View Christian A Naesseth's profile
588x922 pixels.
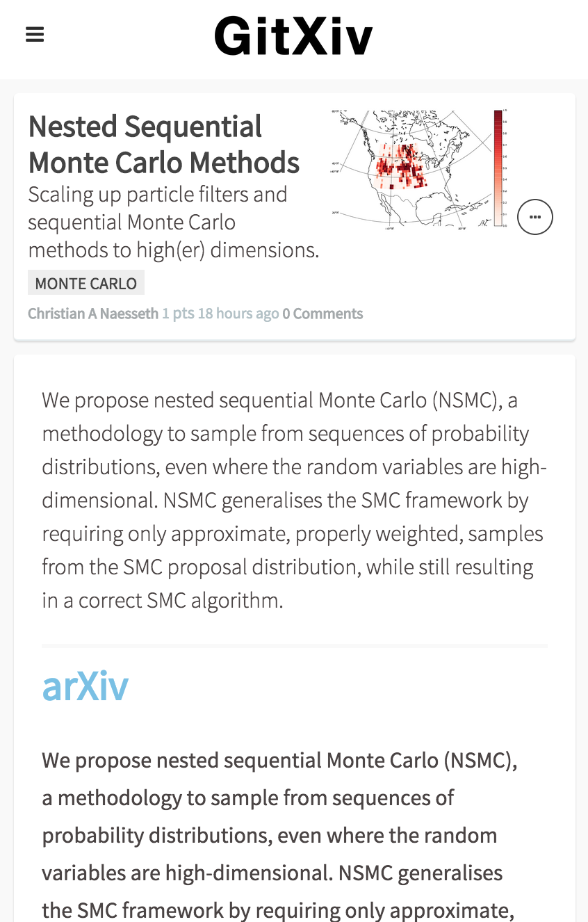[x=92, y=313]
